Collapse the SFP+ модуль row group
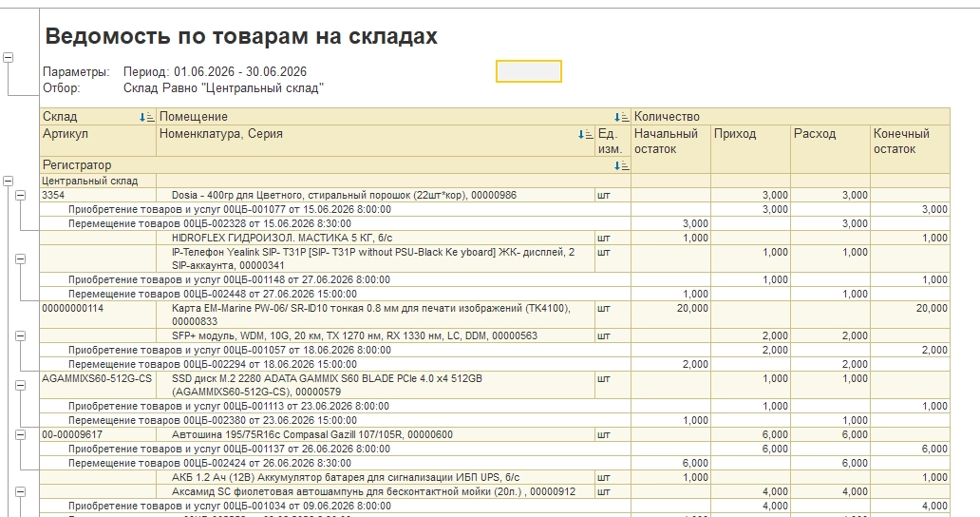980x517 pixels. coord(21,335)
